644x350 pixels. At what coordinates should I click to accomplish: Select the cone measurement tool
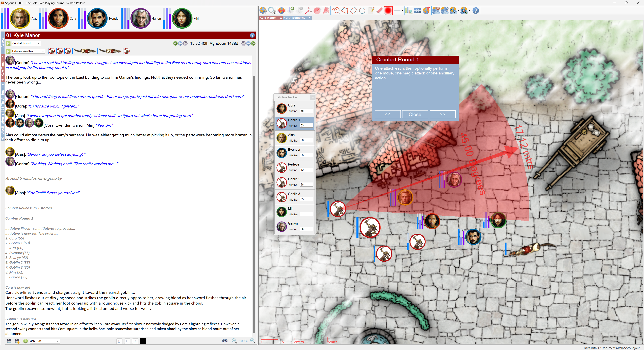click(x=326, y=11)
